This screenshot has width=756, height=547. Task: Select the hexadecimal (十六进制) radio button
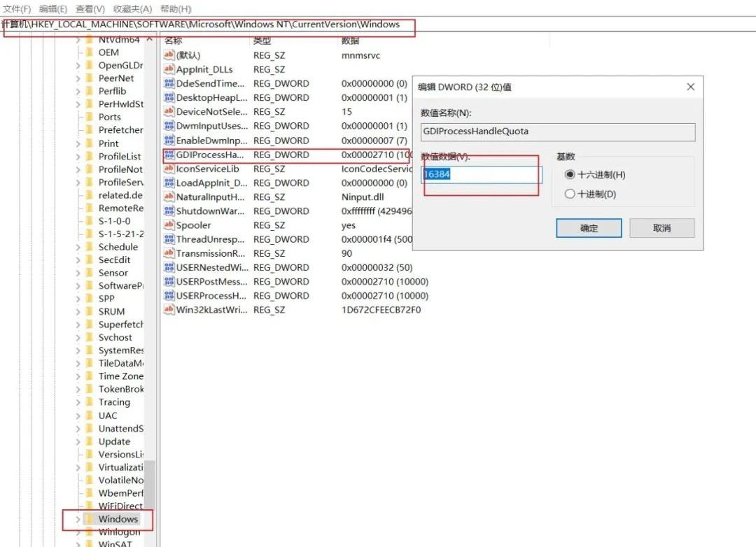tap(570, 174)
